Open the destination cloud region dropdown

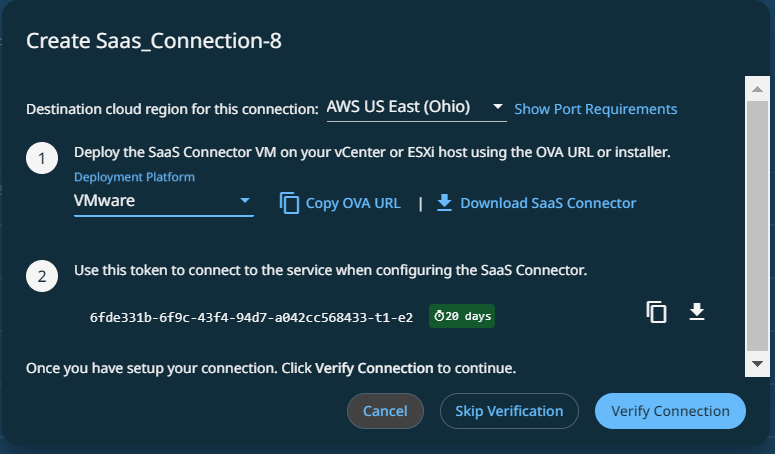tap(415, 107)
